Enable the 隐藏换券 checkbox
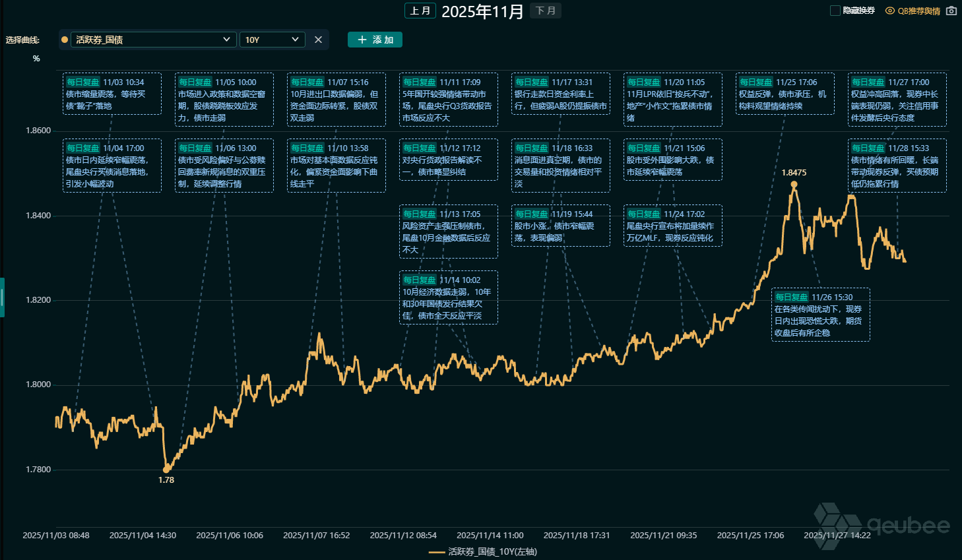The image size is (962, 560). (x=835, y=10)
